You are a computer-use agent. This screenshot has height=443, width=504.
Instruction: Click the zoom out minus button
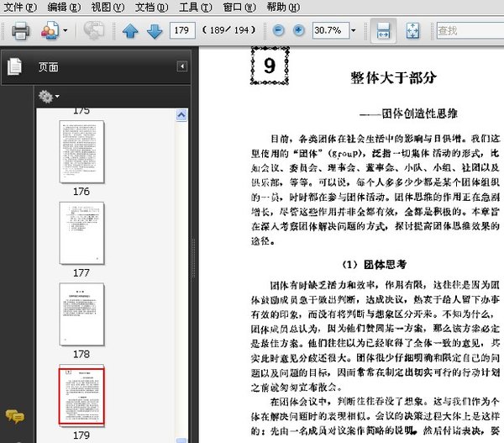[280, 31]
